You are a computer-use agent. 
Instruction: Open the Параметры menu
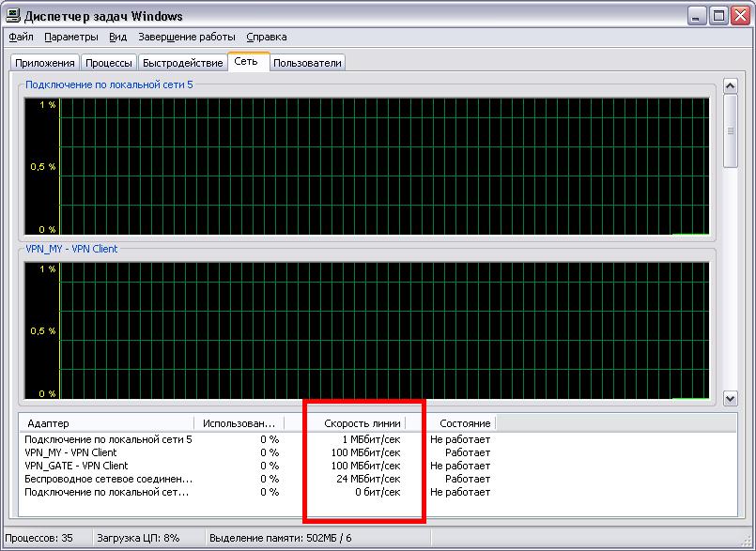click(71, 38)
